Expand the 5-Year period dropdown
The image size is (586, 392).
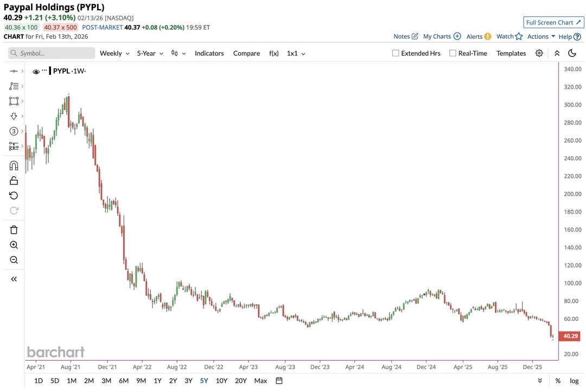click(150, 53)
